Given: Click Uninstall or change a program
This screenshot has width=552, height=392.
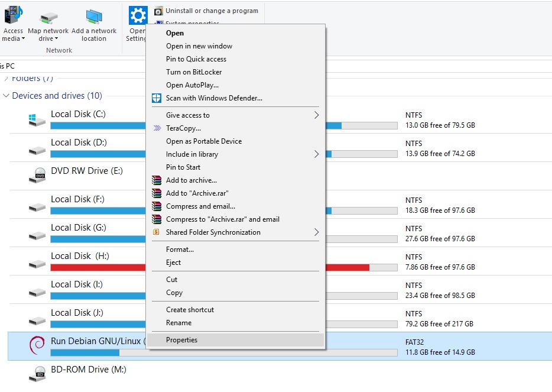Looking at the screenshot, I should [x=211, y=11].
